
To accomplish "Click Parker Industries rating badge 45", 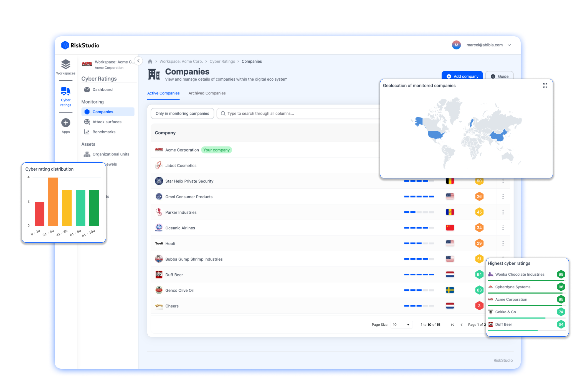I will (479, 212).
